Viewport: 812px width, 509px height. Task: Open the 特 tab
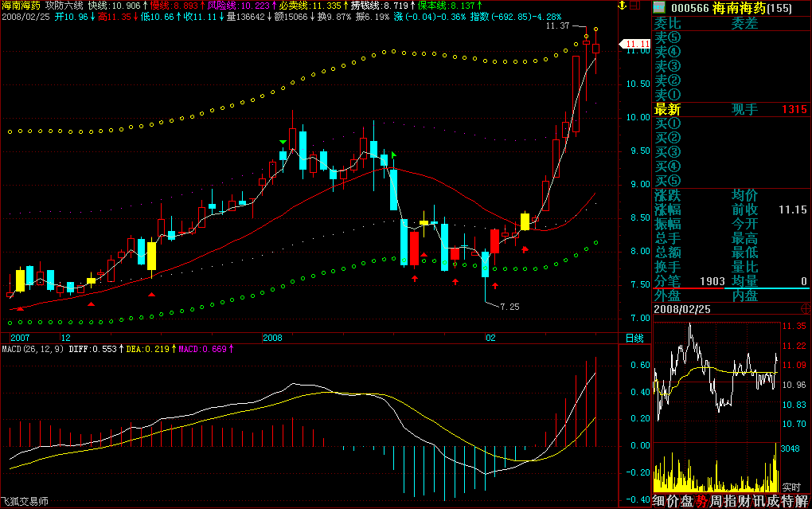pos(787,501)
